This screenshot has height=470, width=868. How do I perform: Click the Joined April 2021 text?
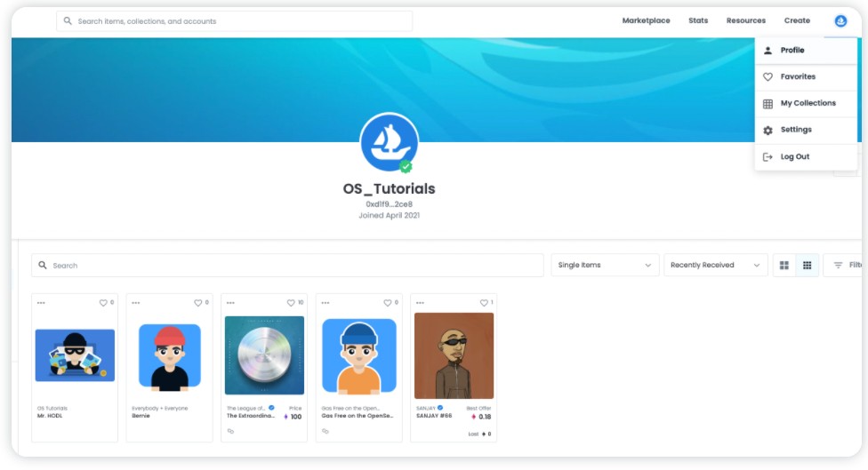click(390, 216)
